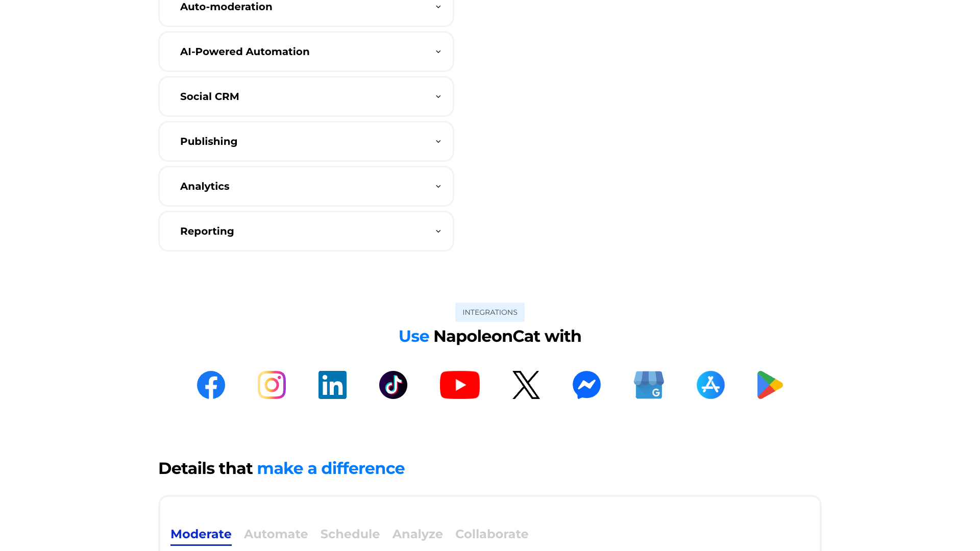Click the YouTube integration icon
This screenshot has height=551, width=980.
(x=459, y=385)
